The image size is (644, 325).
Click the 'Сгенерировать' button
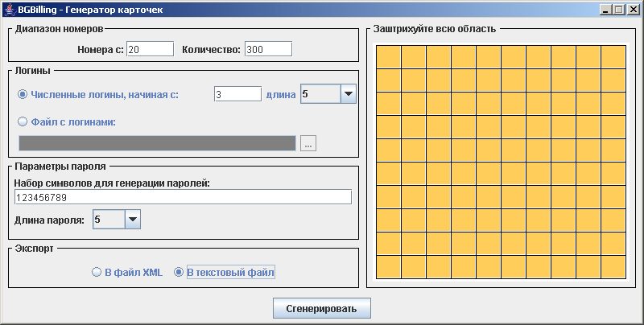[x=322, y=308]
